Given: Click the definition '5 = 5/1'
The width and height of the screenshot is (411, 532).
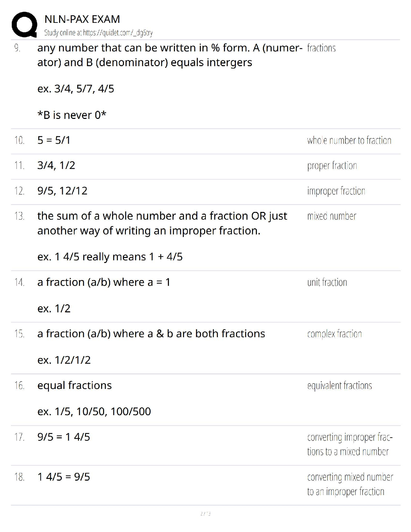Looking at the screenshot, I should coord(54,140).
